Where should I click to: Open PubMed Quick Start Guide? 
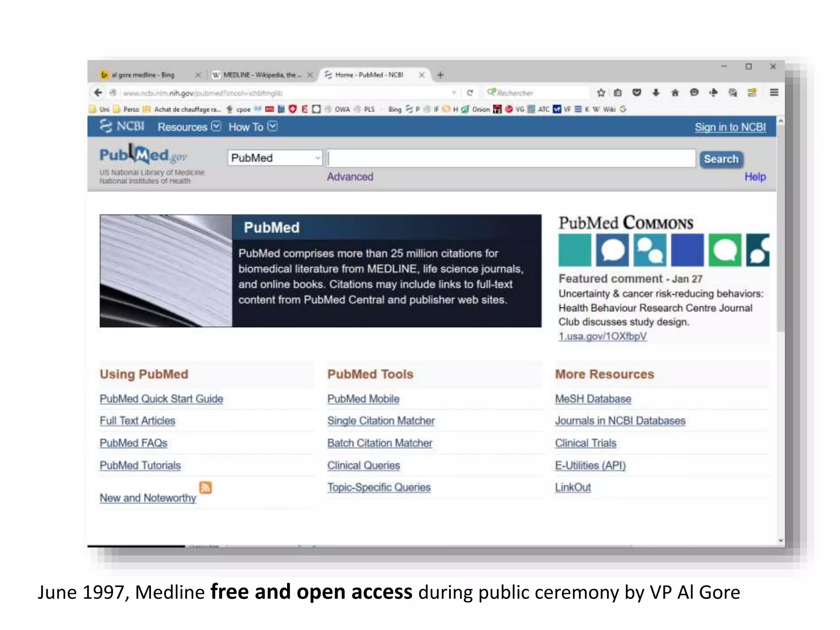[162, 399]
